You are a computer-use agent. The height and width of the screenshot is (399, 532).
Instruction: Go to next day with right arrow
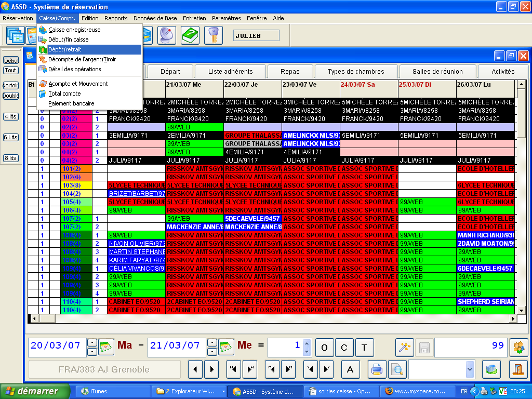tap(212, 369)
